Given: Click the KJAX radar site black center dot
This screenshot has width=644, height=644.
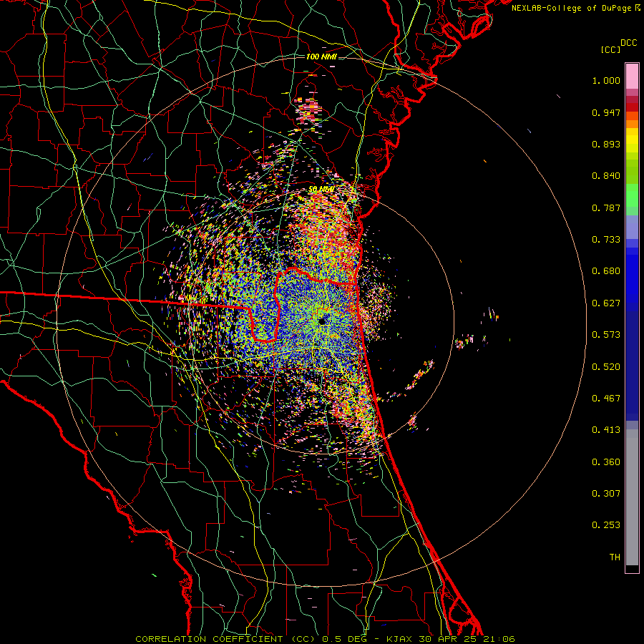Looking at the screenshot, I should [x=323, y=321].
